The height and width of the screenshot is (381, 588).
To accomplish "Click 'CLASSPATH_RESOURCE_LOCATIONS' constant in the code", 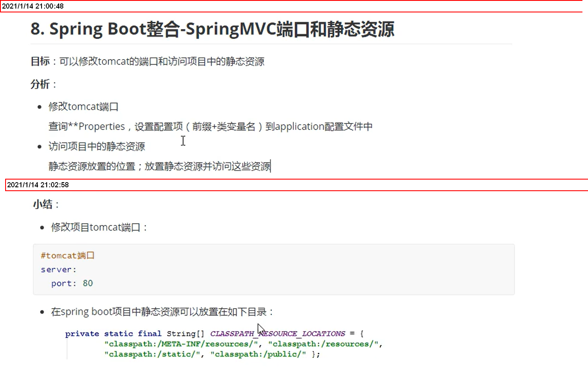I will coord(278,333).
